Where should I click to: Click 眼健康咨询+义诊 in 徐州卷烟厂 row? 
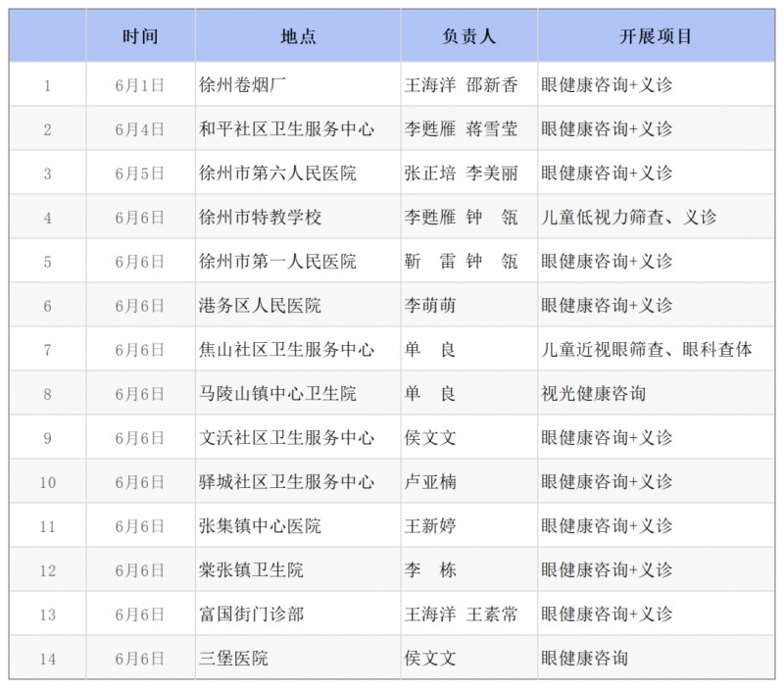(x=607, y=85)
